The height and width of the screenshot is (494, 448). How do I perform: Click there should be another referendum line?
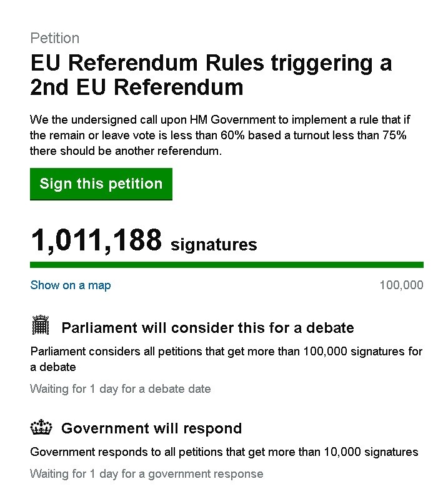tap(126, 151)
